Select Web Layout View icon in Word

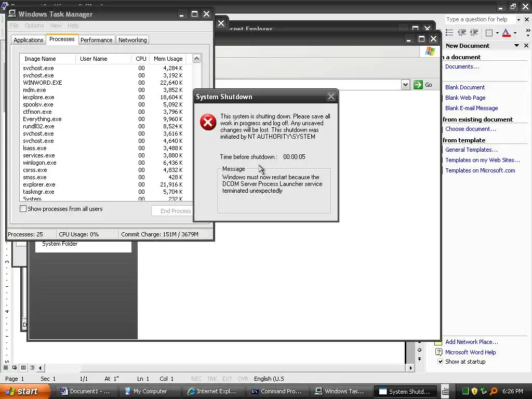coord(14,367)
